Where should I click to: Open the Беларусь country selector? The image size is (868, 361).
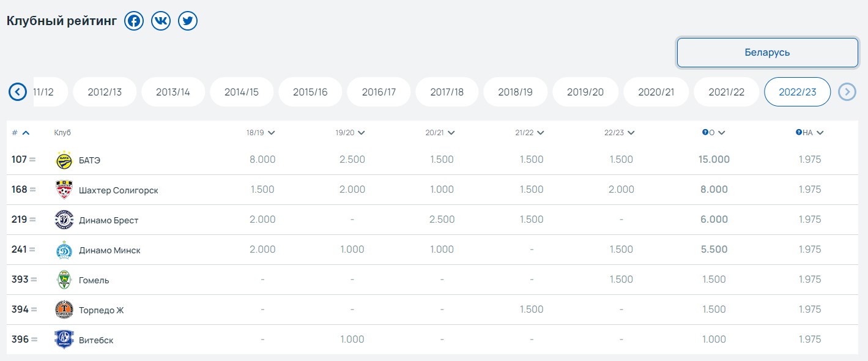767,53
